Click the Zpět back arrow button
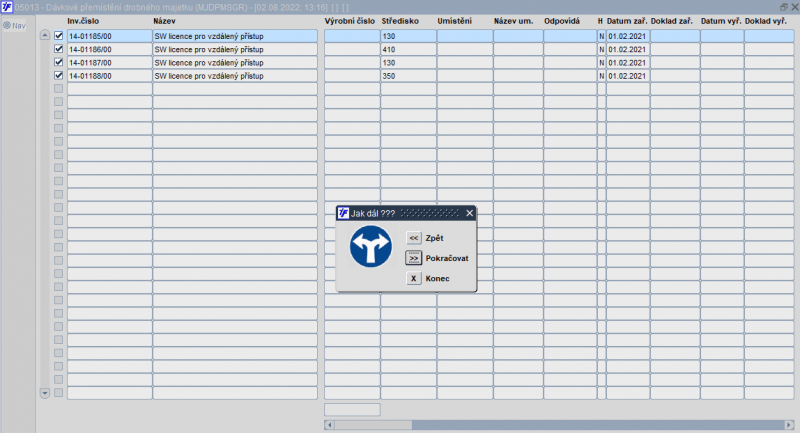Screen dimensions: 800x433 414,238
